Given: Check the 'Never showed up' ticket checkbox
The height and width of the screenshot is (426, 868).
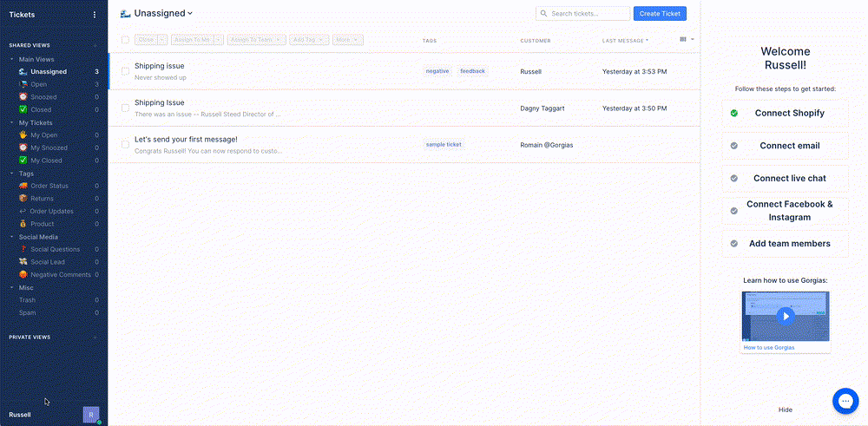Looking at the screenshot, I should (x=125, y=71).
